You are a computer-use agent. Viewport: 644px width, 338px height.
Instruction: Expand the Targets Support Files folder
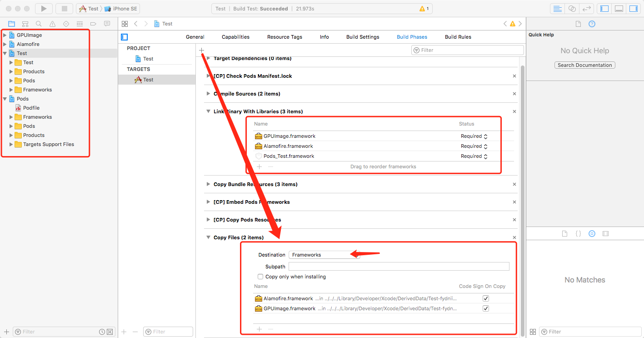tap(11, 144)
